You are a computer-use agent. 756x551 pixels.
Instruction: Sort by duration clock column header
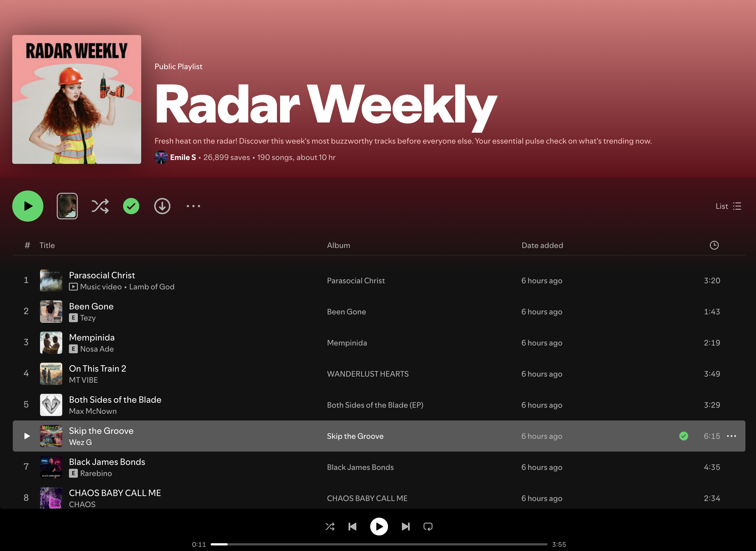tap(714, 246)
